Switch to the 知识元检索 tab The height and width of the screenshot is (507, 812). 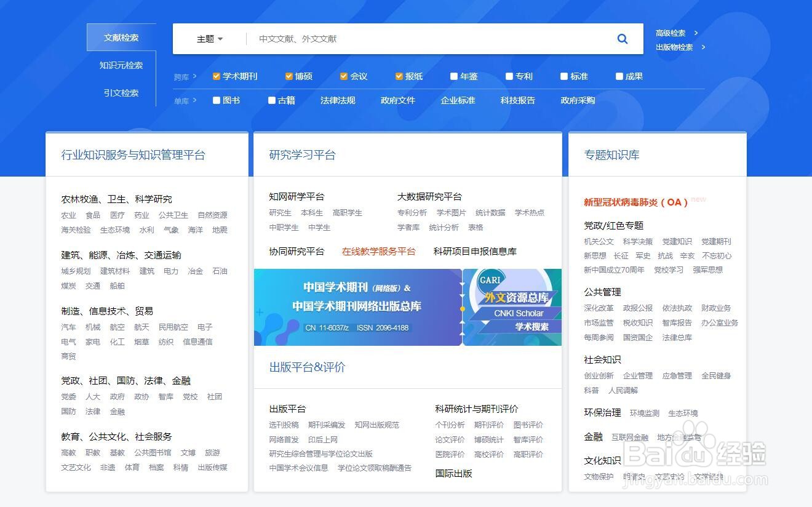coord(121,64)
